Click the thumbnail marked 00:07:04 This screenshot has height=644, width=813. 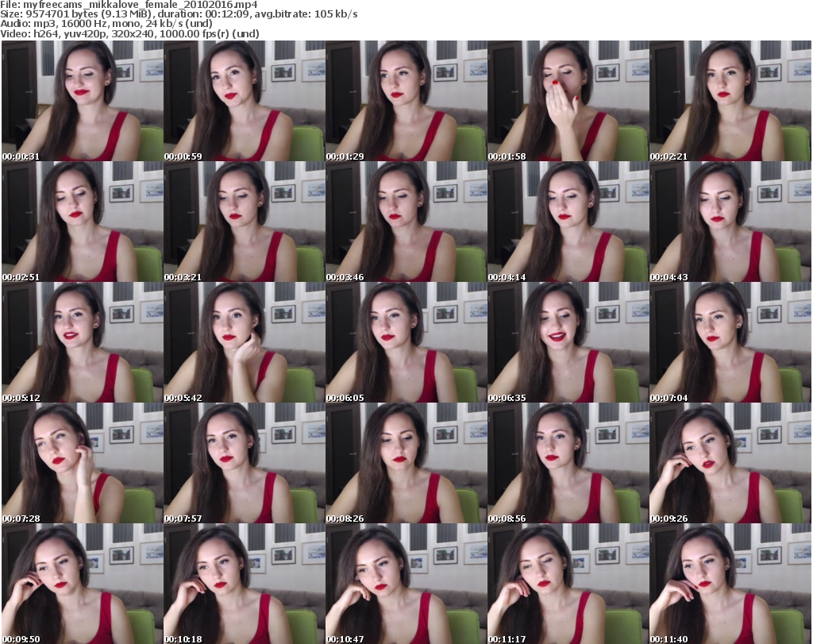[x=730, y=343]
